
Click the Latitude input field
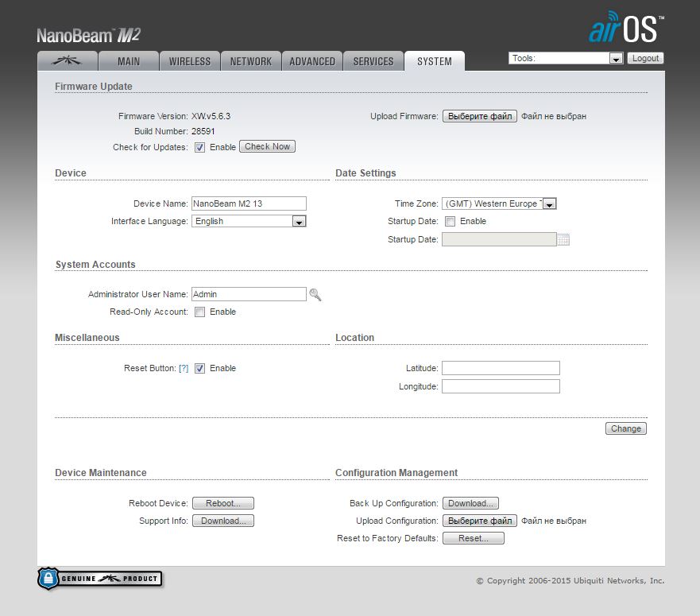click(501, 368)
